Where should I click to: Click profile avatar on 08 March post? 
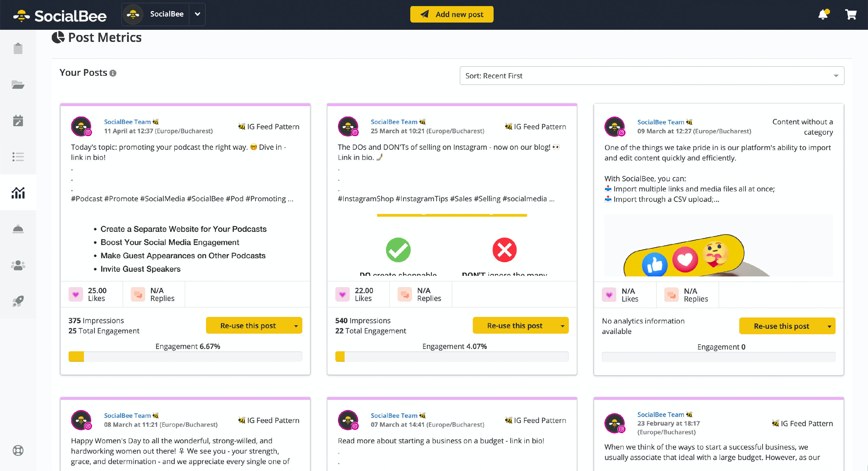[81, 420]
